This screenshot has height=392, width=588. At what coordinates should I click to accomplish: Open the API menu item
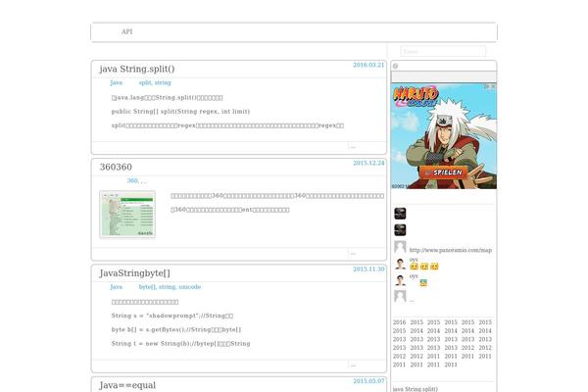tap(126, 32)
